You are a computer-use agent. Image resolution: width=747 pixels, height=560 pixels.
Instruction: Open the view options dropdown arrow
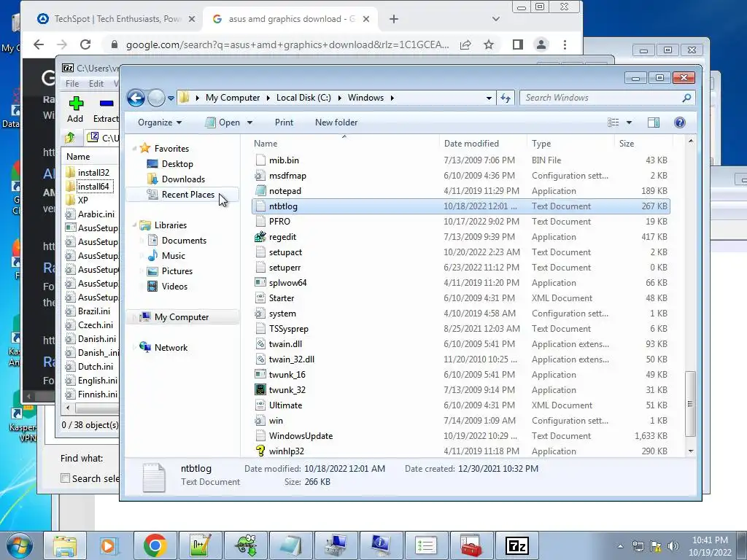click(x=629, y=122)
